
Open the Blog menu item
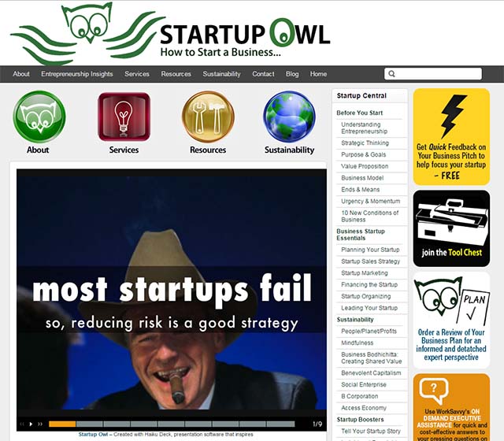coord(292,74)
